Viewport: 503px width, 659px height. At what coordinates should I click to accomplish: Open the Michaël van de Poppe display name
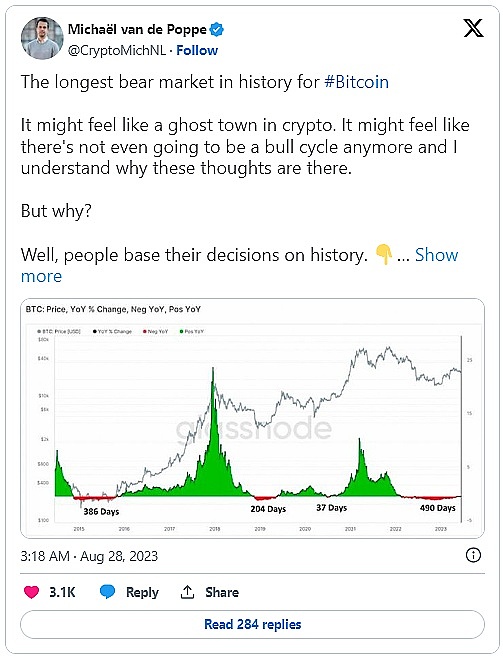137,29
